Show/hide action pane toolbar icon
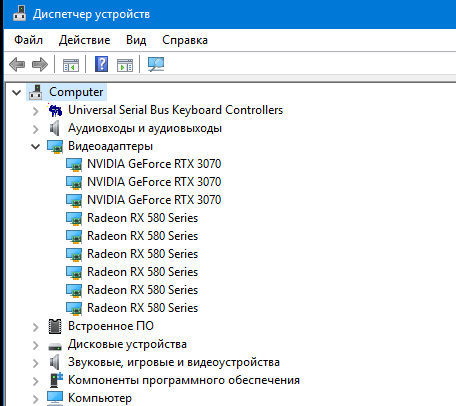Screen dimensions: 456x406 [x=125, y=65]
